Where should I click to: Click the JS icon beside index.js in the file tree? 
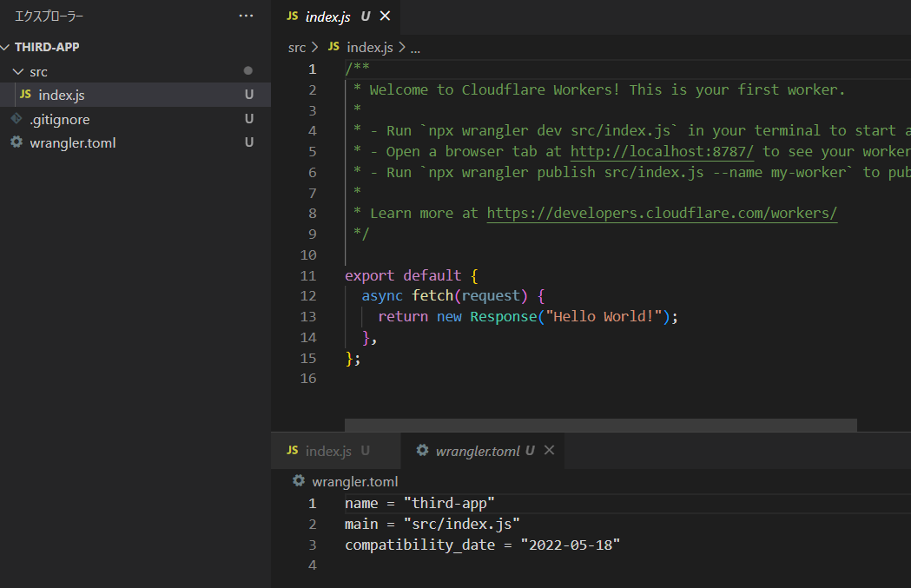tap(25, 95)
